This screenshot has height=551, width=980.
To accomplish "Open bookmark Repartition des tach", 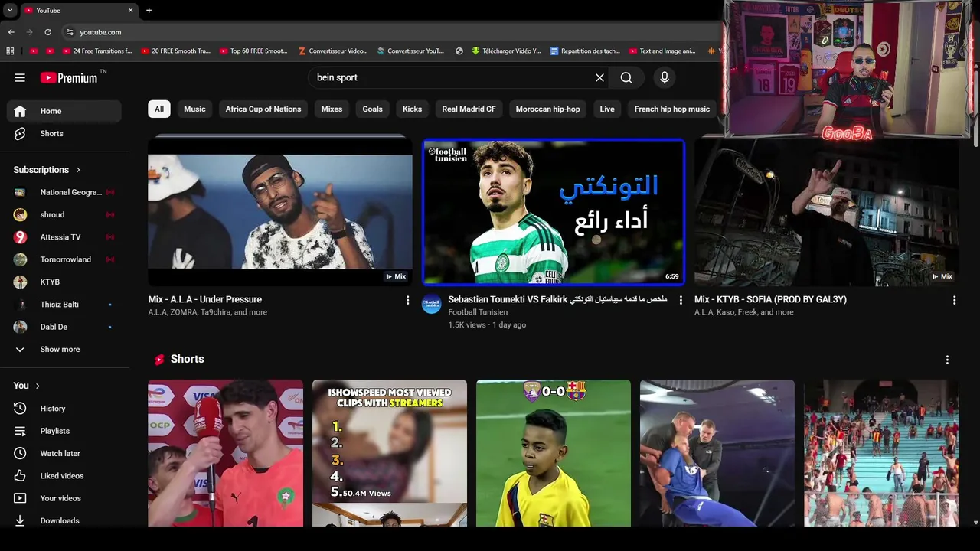I will (x=585, y=51).
